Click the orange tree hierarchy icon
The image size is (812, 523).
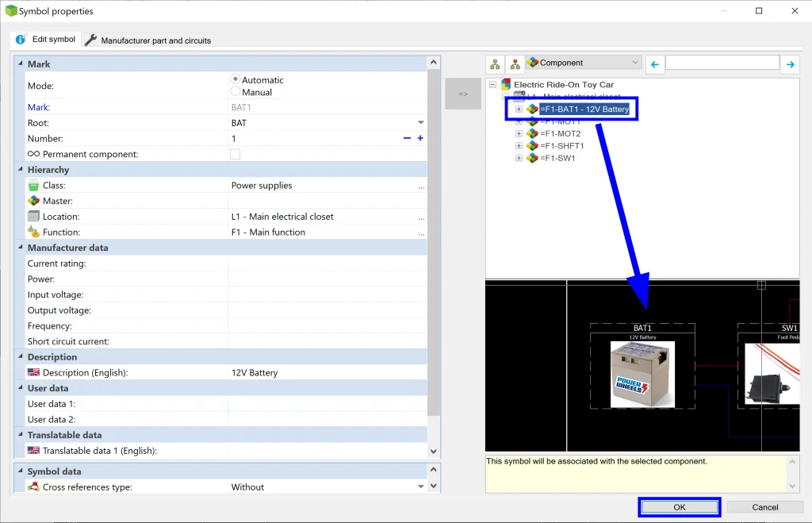(x=515, y=63)
